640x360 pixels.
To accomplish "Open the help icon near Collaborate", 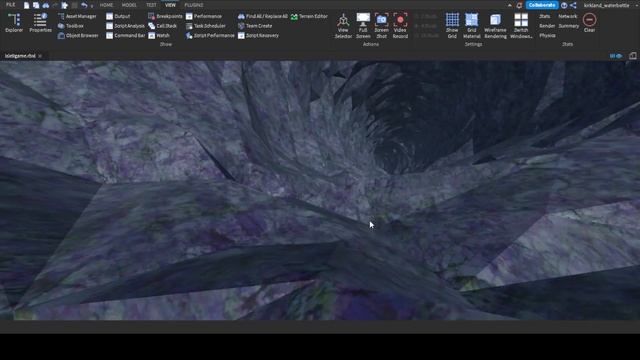I will (564, 5).
